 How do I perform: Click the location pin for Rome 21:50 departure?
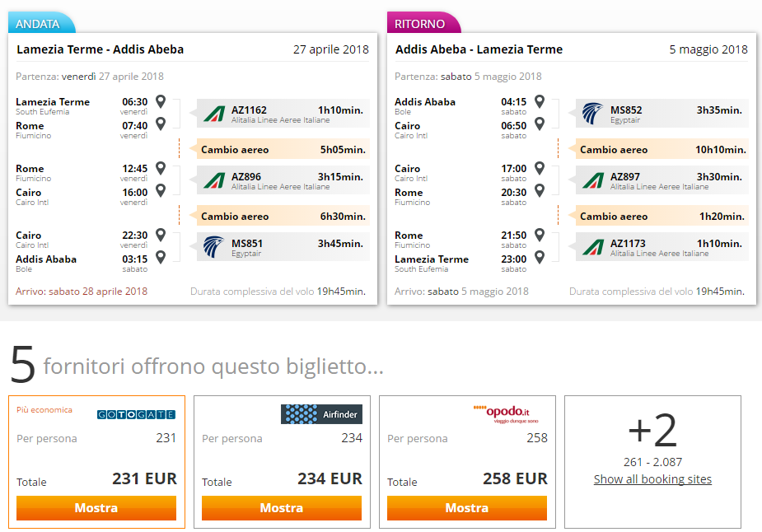[540, 235]
